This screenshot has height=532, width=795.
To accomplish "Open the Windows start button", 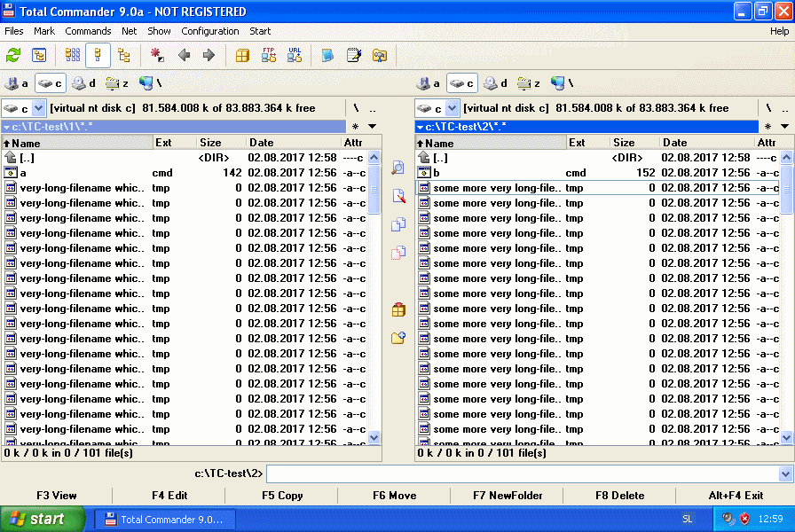I will point(43,519).
